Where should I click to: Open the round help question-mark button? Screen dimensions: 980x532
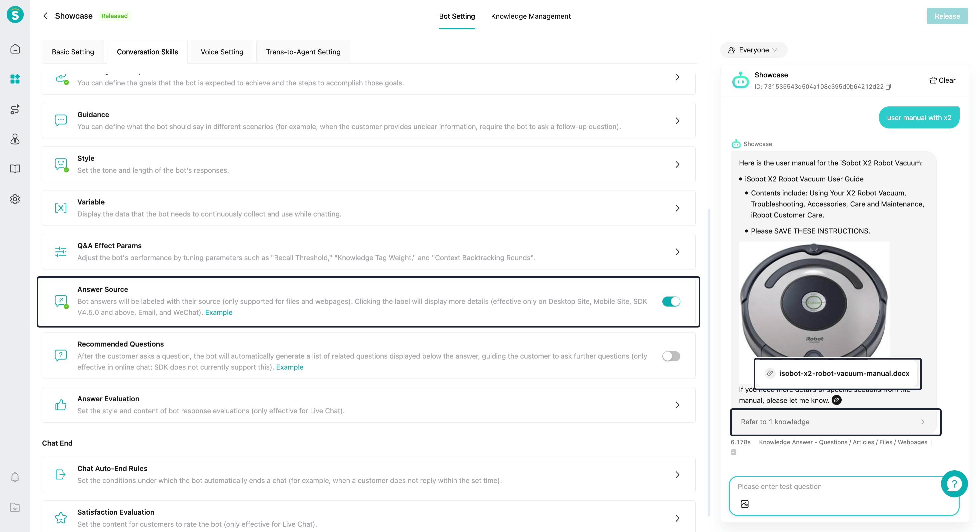[954, 484]
